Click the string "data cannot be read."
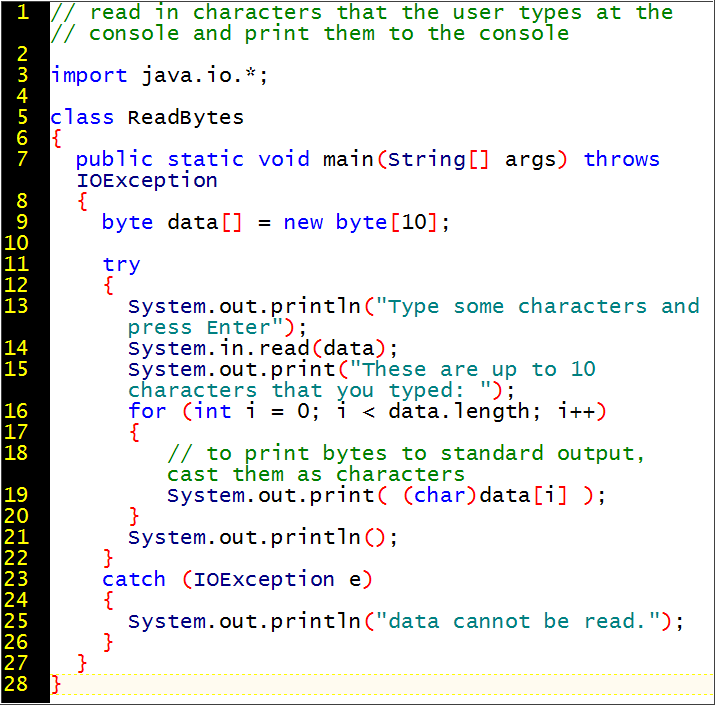Screen dimensions: 715x705 (x=518, y=622)
